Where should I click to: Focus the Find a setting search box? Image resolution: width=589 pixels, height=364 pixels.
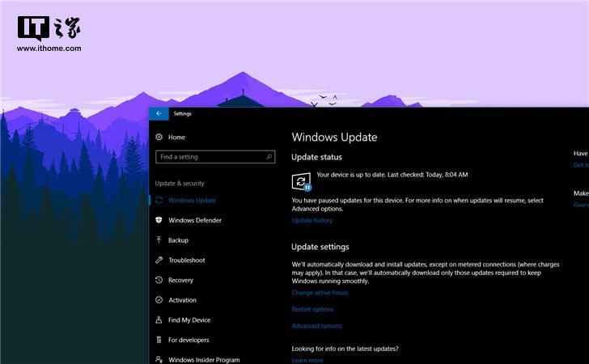coord(215,157)
